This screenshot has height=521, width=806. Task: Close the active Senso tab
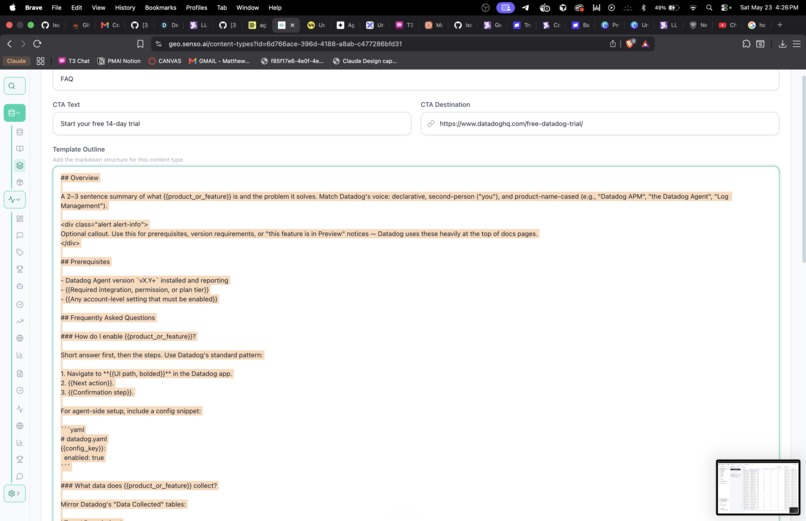coord(292,25)
